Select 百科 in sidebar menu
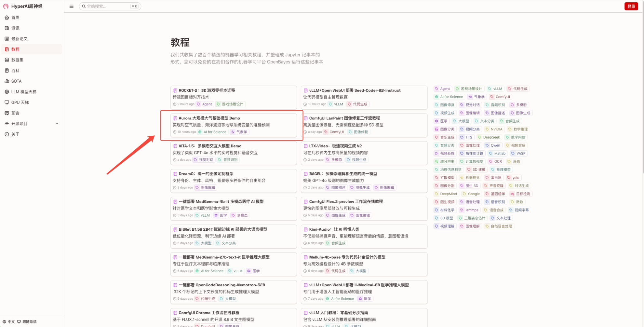 15,71
